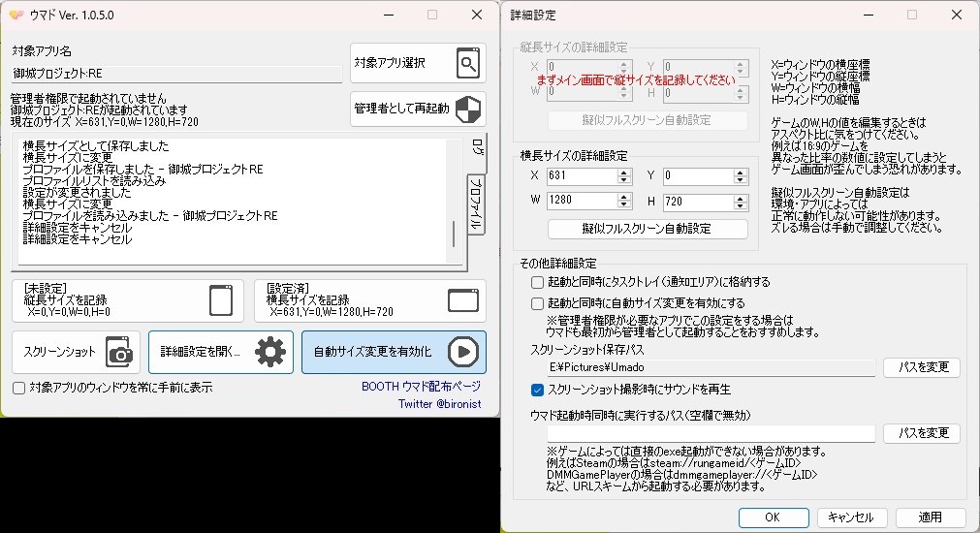Click the play icon to enable auto resize

coord(463,353)
